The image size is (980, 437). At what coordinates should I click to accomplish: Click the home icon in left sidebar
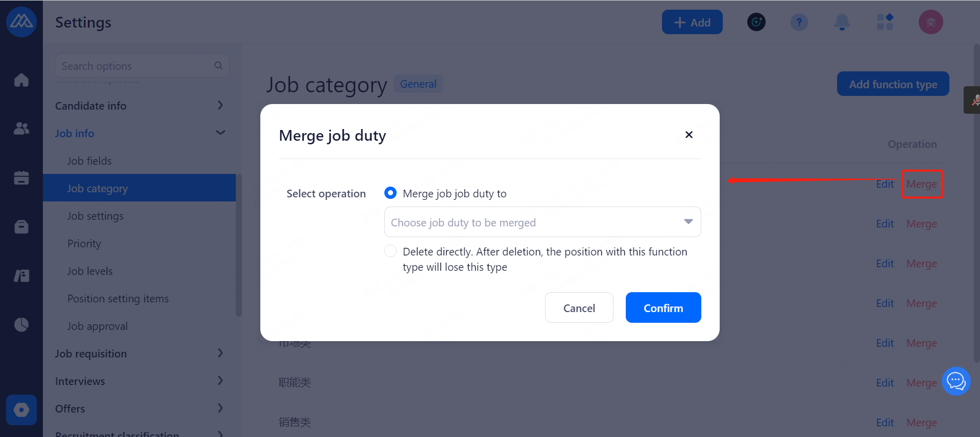click(21, 80)
